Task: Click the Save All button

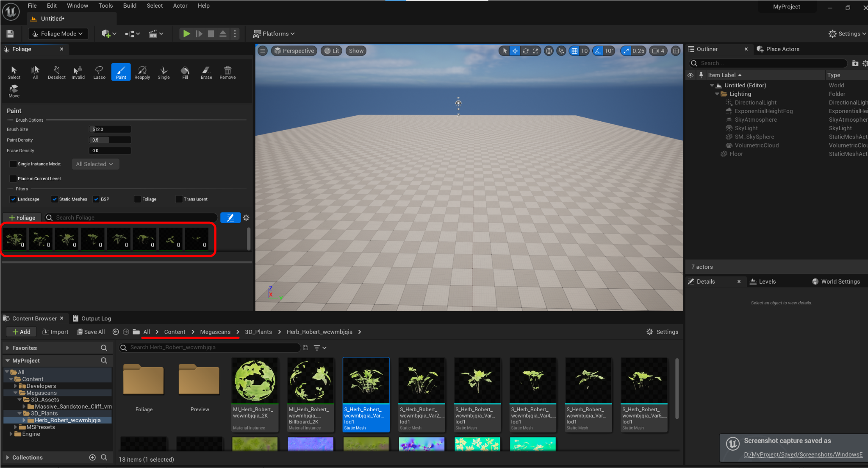Action: [x=91, y=331]
